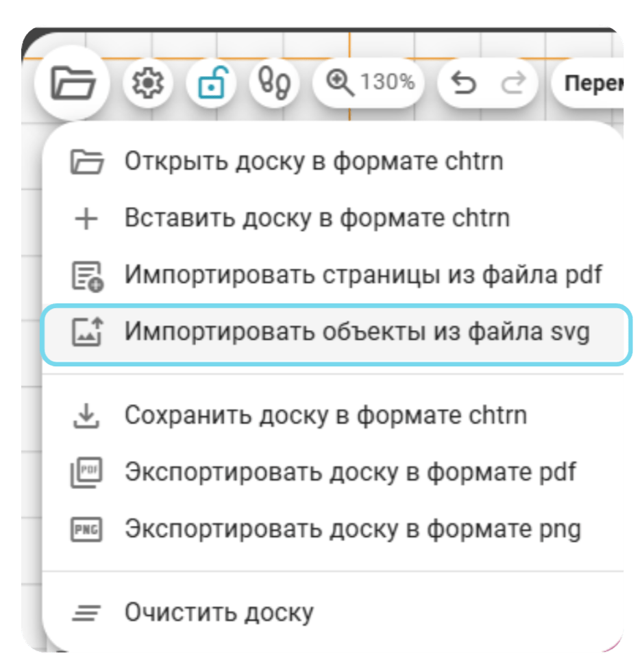Click lines icon beside 'Очистить доску'

point(86,613)
